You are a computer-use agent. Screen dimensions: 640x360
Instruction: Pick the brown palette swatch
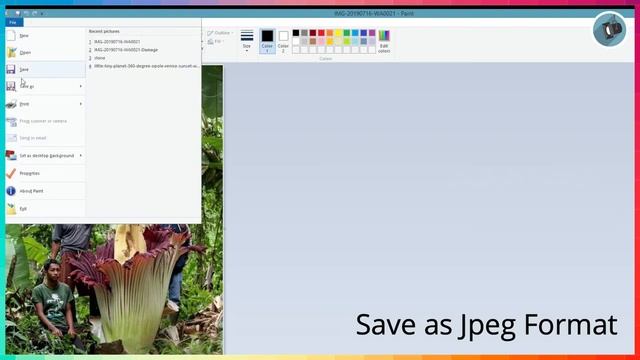click(313, 41)
